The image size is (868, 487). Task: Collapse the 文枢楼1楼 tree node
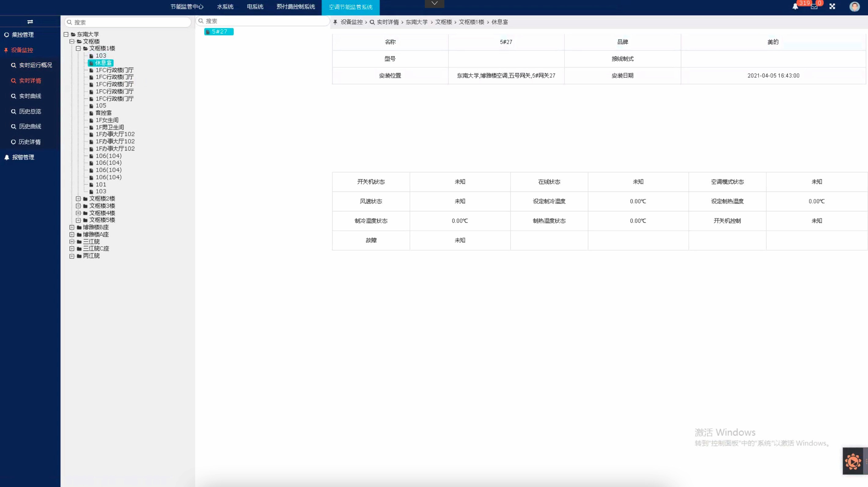click(78, 49)
